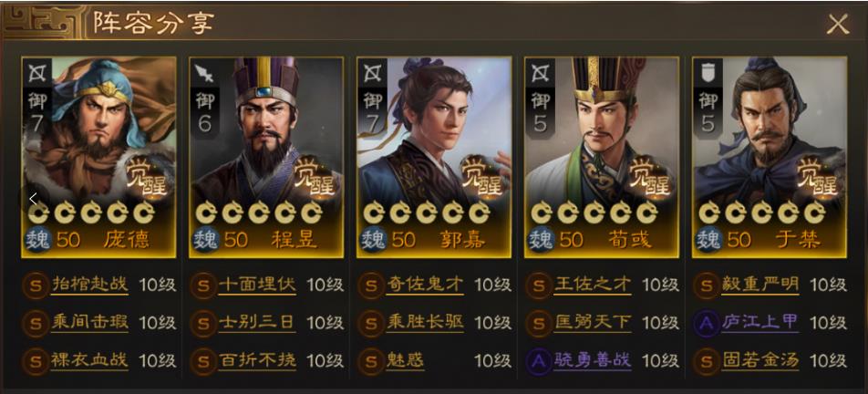This screenshot has height=394, width=868.
Task: Click the left arrow on 庞德 card
Action: point(33,199)
